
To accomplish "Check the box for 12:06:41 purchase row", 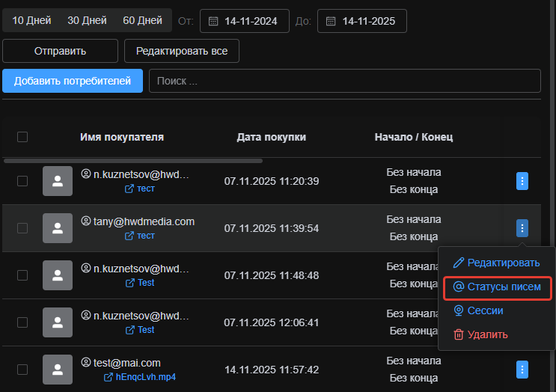I will point(22,322).
